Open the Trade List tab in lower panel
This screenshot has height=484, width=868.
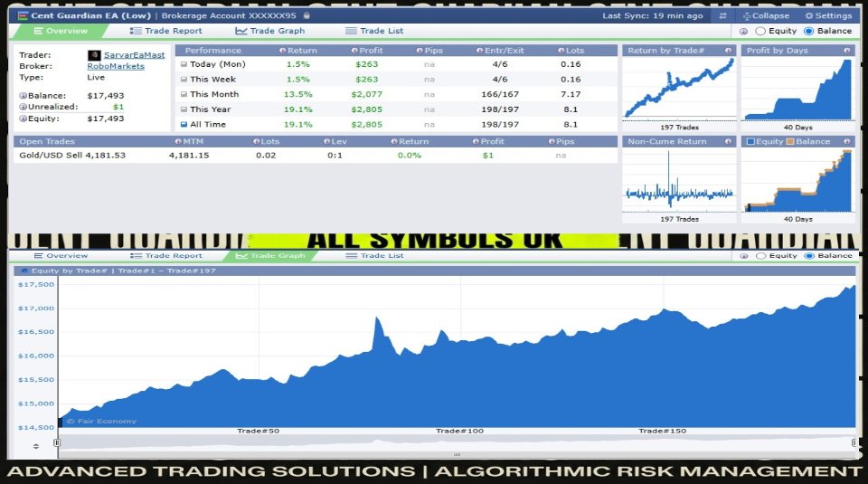[x=374, y=256]
